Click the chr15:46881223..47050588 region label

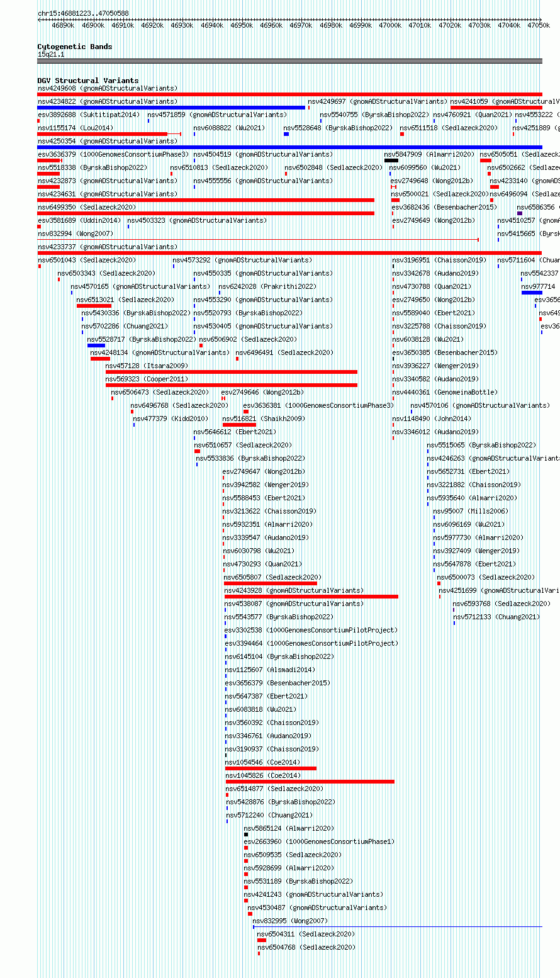(83, 13)
